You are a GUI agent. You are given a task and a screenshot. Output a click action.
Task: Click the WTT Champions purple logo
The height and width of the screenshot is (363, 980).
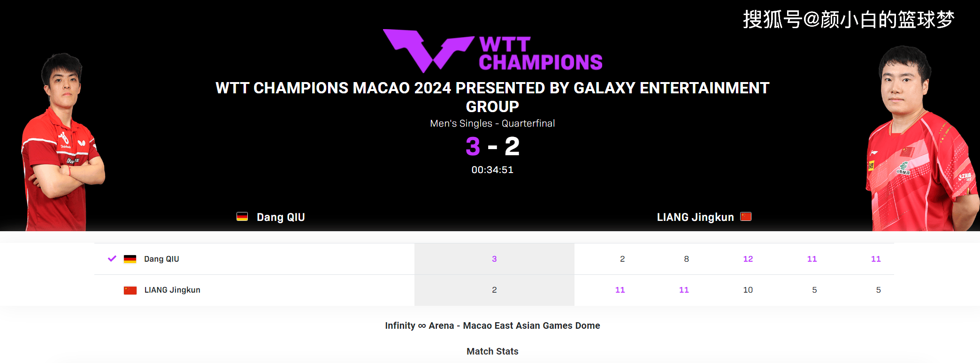pyautogui.click(x=492, y=51)
